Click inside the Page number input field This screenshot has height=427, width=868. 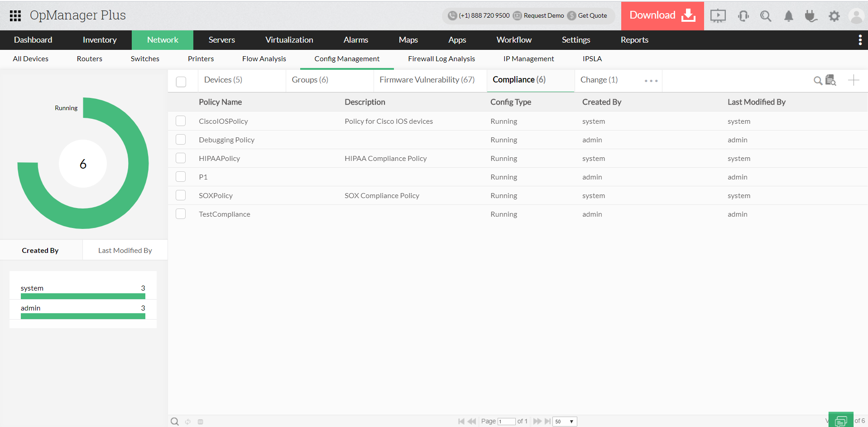point(507,421)
